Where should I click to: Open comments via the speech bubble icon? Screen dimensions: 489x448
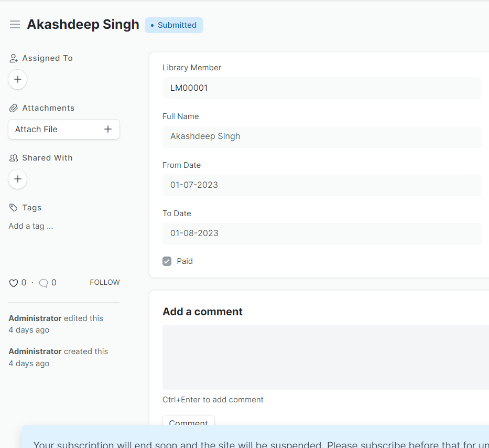coord(44,282)
